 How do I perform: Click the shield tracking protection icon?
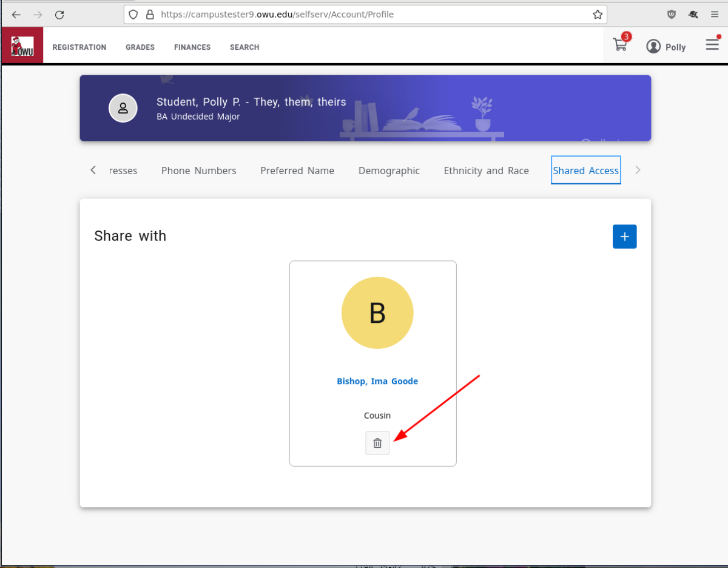[134, 15]
